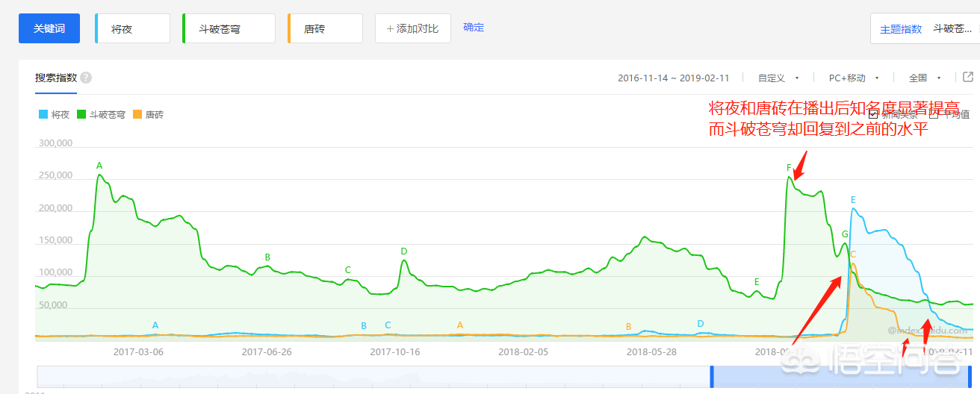Click green news marker B on 斗破苍穹 line
Screen dimensions: 980x394
click(267, 257)
